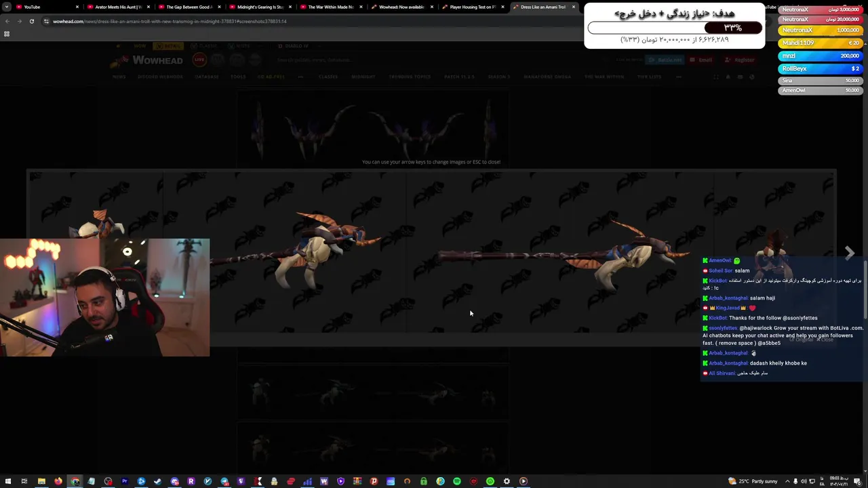Go to the next screenshot with the arrow
This screenshot has width=868, height=488.
(849, 252)
